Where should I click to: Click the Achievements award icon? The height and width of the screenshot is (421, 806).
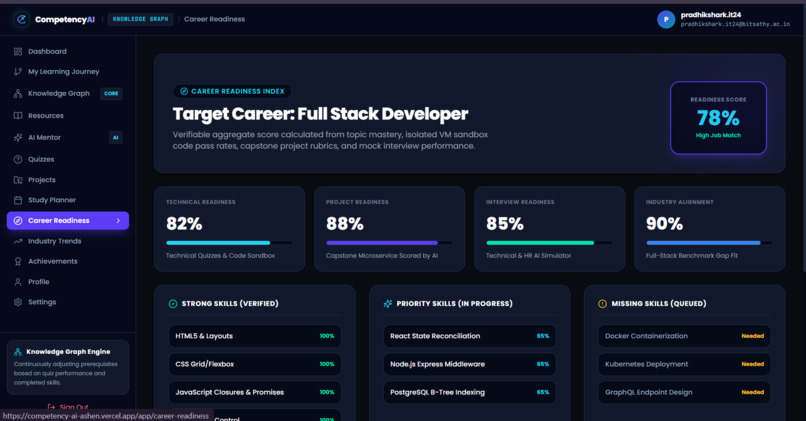point(18,261)
